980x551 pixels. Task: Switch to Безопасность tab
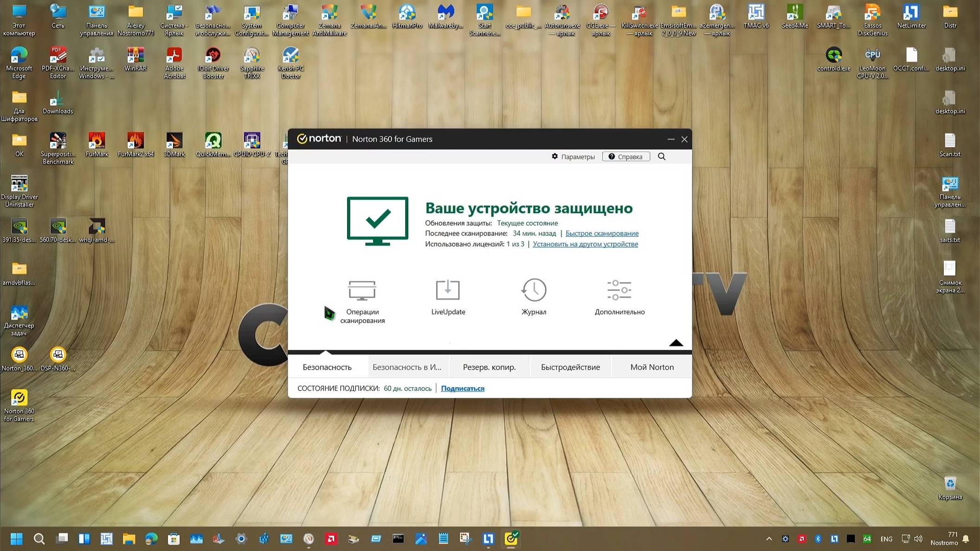[327, 367]
